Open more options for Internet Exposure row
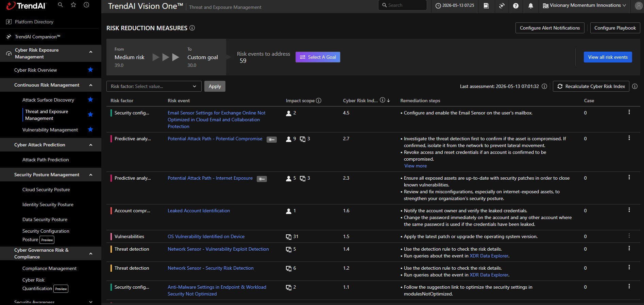This screenshot has height=305, width=644. (x=629, y=177)
